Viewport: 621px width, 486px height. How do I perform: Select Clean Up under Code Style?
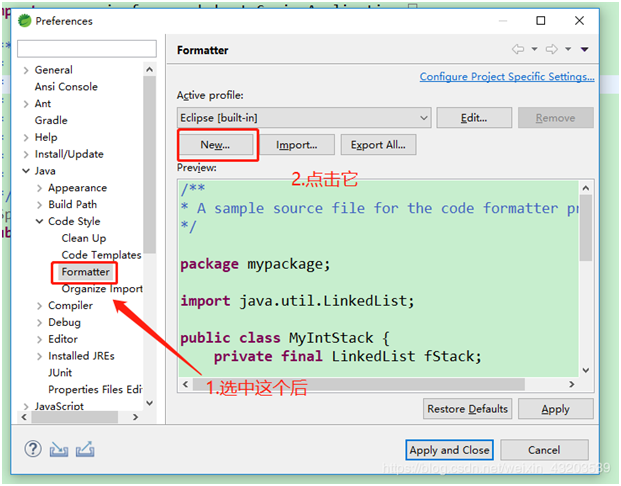click(84, 238)
